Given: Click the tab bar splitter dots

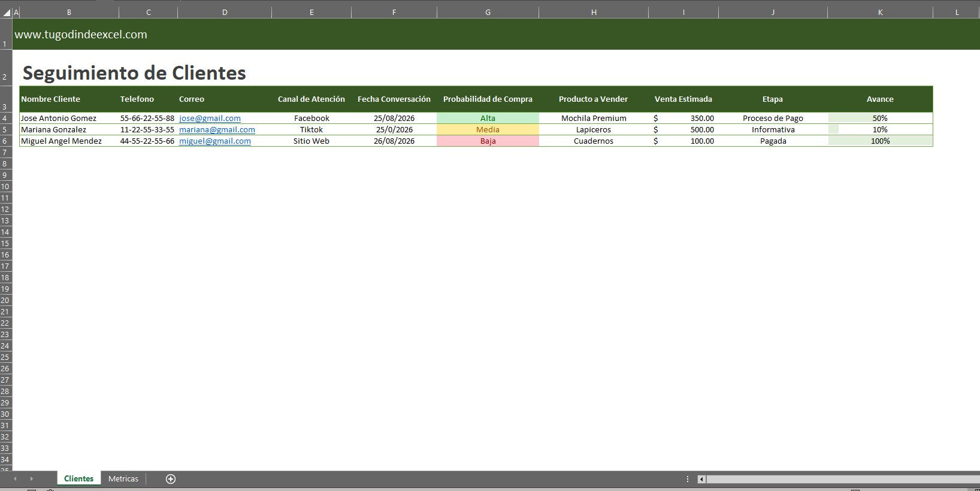Looking at the screenshot, I should point(687,479).
